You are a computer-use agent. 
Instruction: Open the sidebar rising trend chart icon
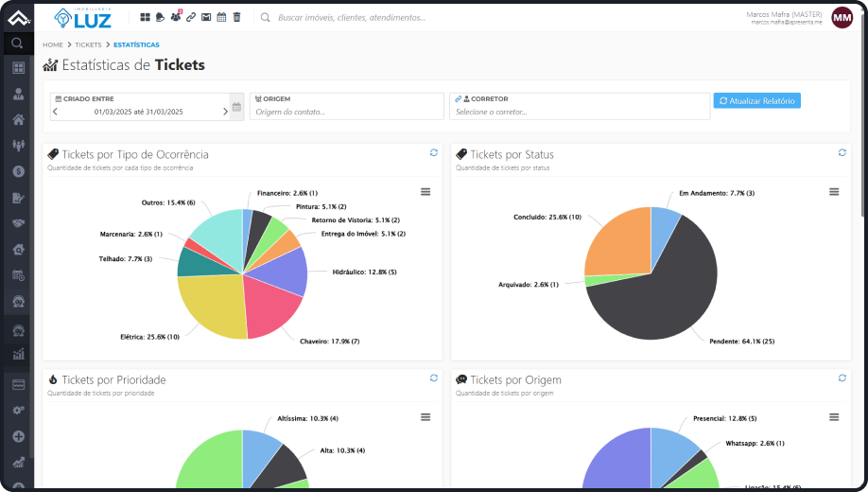pyautogui.click(x=18, y=462)
